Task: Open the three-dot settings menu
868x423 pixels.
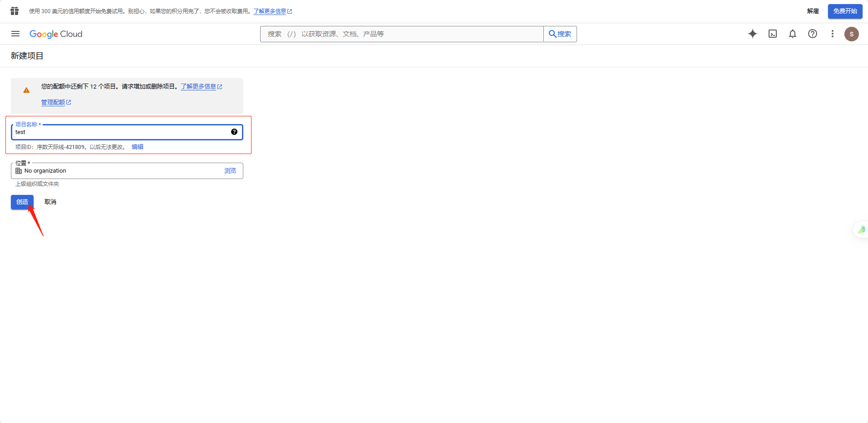Action: pos(833,34)
